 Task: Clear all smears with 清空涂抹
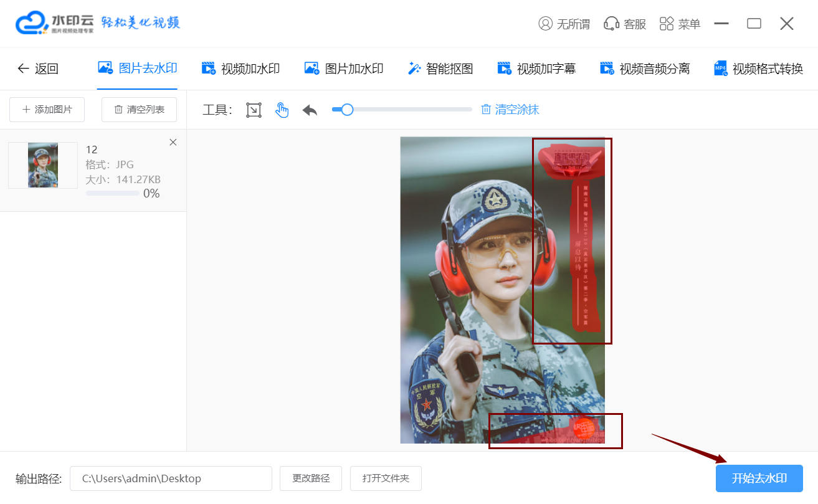[x=510, y=110]
